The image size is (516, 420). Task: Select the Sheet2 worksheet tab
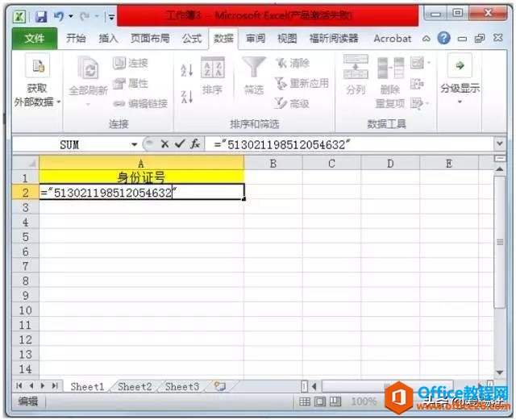[135, 386]
